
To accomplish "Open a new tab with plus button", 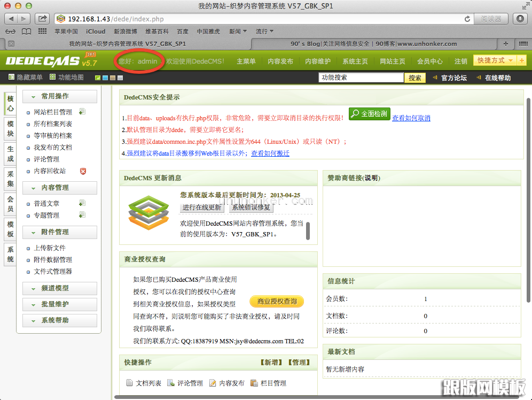I will coord(505,43).
